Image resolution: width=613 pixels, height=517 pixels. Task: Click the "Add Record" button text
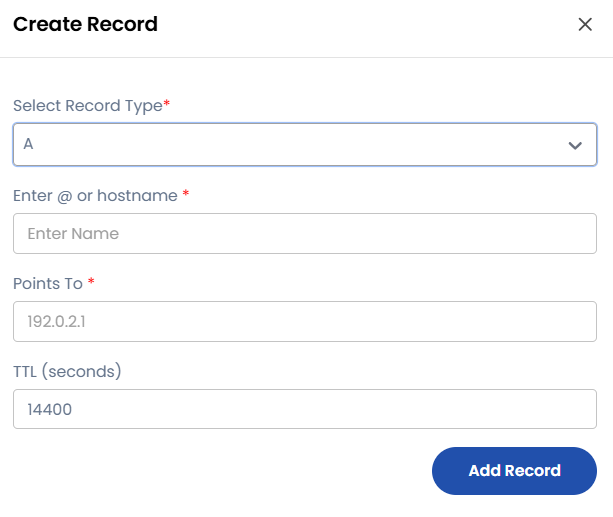pos(514,471)
